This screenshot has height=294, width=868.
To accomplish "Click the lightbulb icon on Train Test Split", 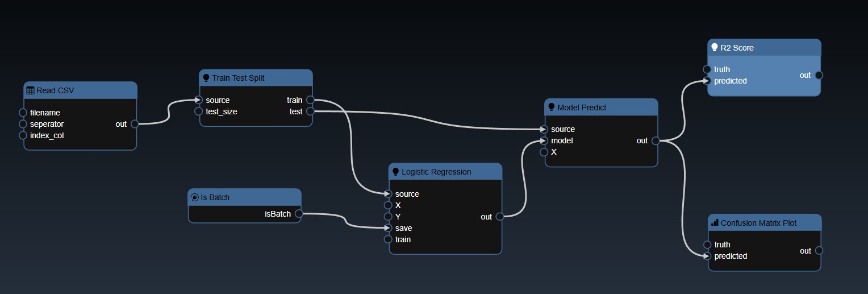I will [x=206, y=78].
